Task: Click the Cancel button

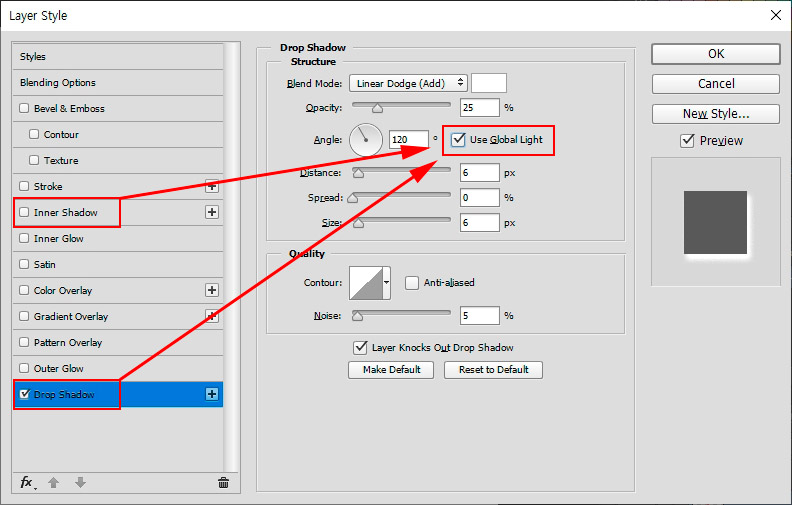Action: tap(716, 84)
